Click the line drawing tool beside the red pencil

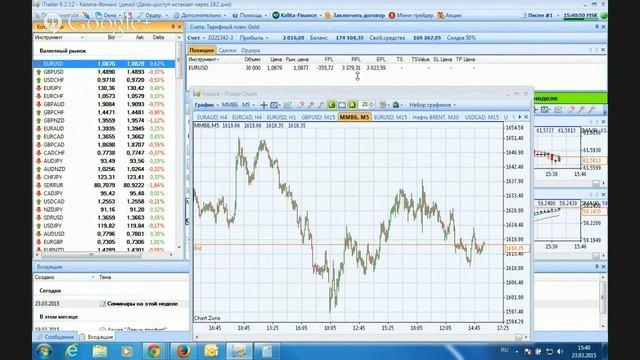(x=311, y=105)
